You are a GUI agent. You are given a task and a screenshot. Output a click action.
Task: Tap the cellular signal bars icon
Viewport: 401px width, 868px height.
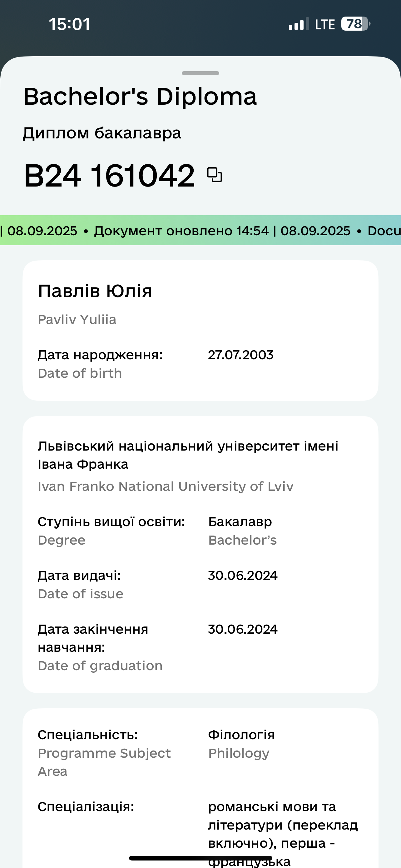pyautogui.click(x=299, y=24)
